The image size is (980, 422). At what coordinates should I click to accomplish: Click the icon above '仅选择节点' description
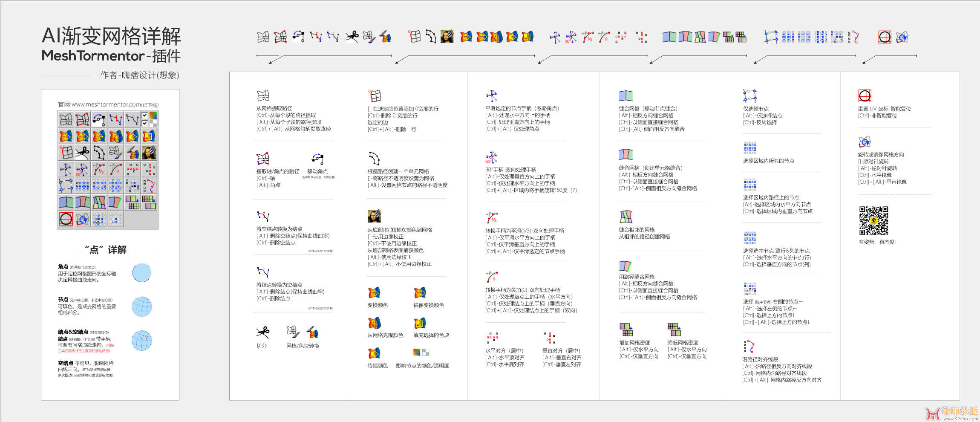pos(750,96)
